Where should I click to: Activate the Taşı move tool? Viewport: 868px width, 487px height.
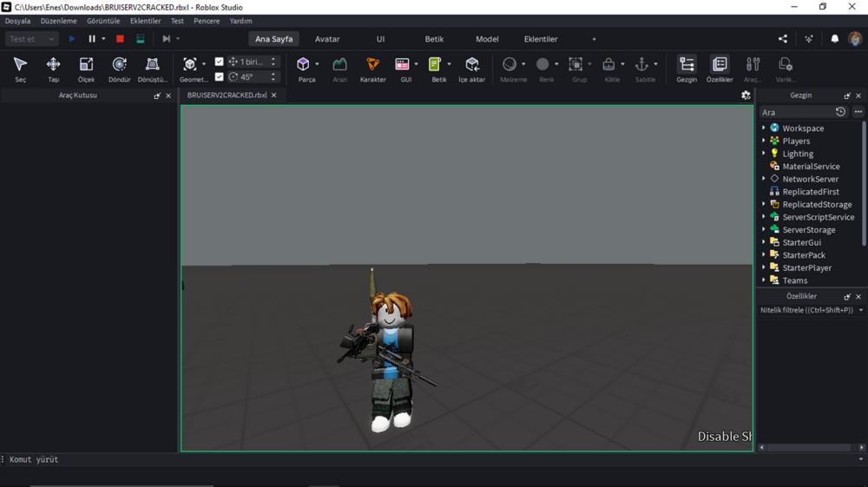pyautogui.click(x=53, y=69)
